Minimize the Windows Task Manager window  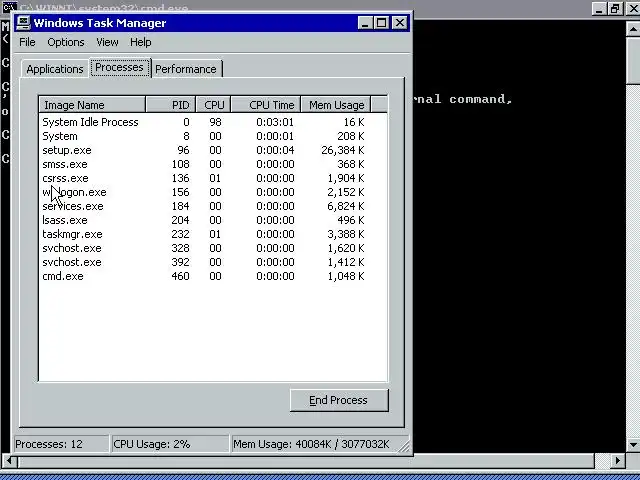point(365,23)
